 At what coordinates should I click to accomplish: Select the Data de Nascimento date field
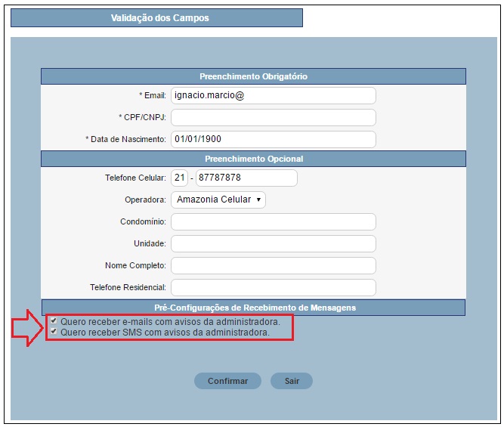273,139
